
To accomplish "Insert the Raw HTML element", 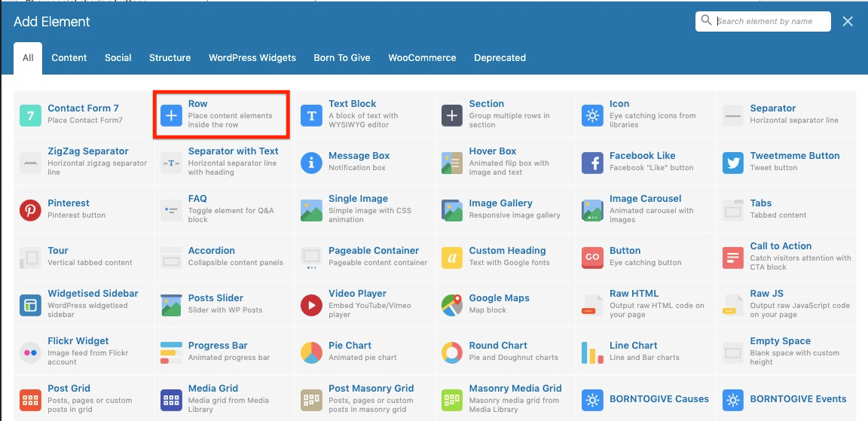I will click(646, 304).
